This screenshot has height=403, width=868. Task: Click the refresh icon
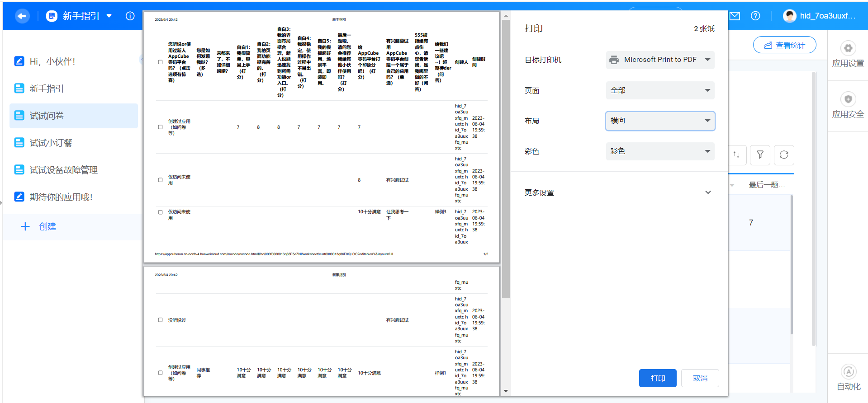pyautogui.click(x=784, y=155)
